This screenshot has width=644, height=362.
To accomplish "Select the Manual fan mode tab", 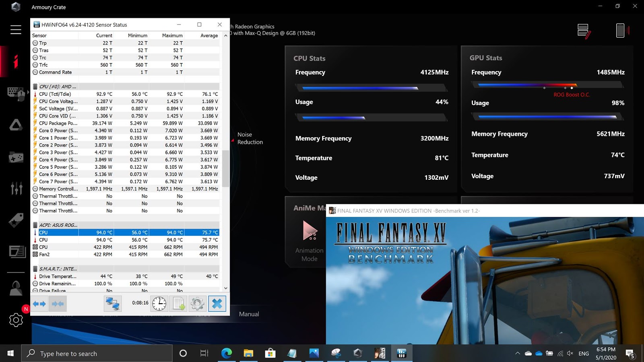I will click(x=249, y=314).
